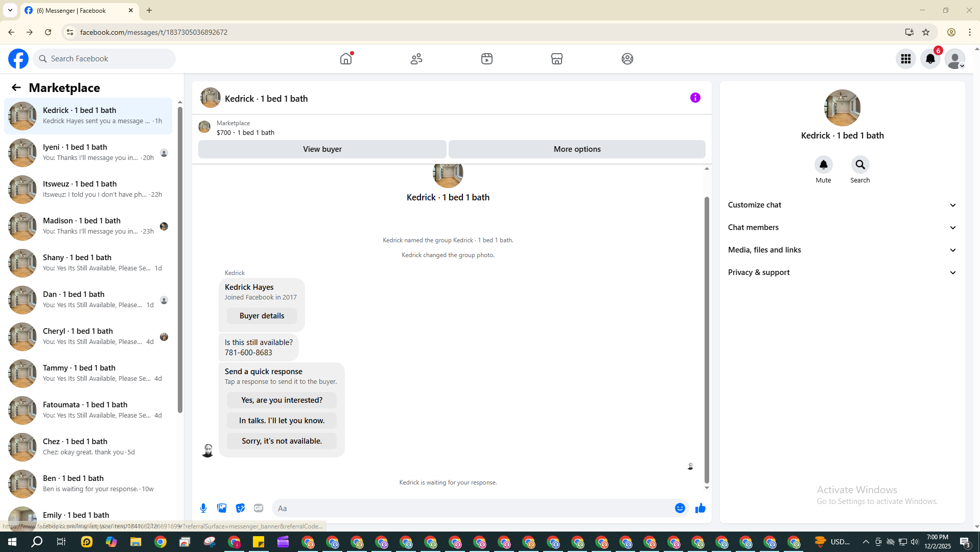The image size is (980, 552).
Task: Open the Friends icon in top navigation
Action: pos(416,59)
